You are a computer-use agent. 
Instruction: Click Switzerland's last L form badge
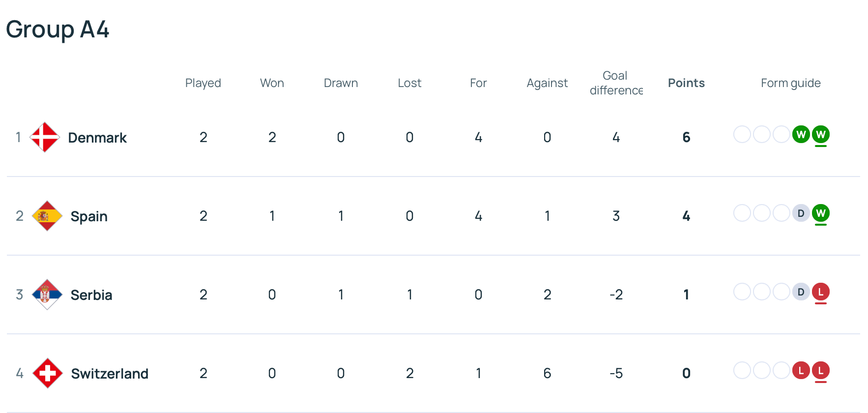click(821, 370)
